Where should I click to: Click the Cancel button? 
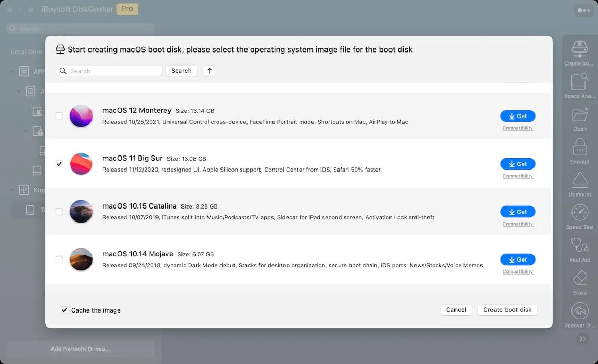click(x=456, y=310)
